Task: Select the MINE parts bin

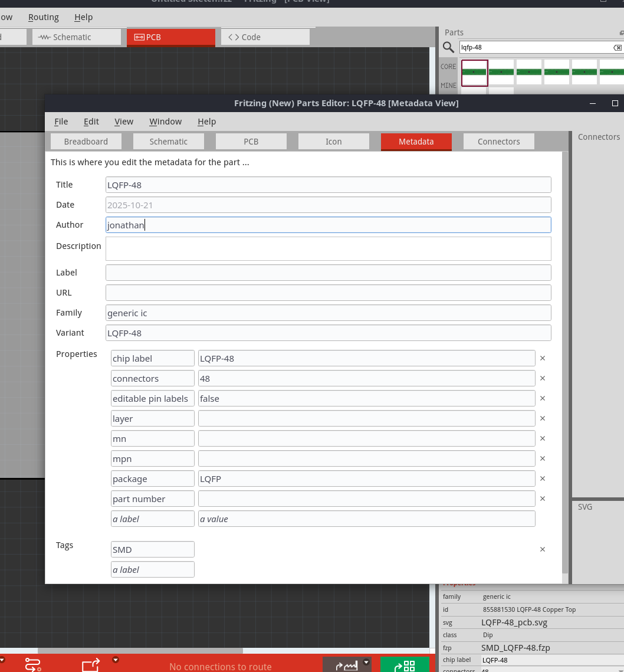Action: (448, 86)
